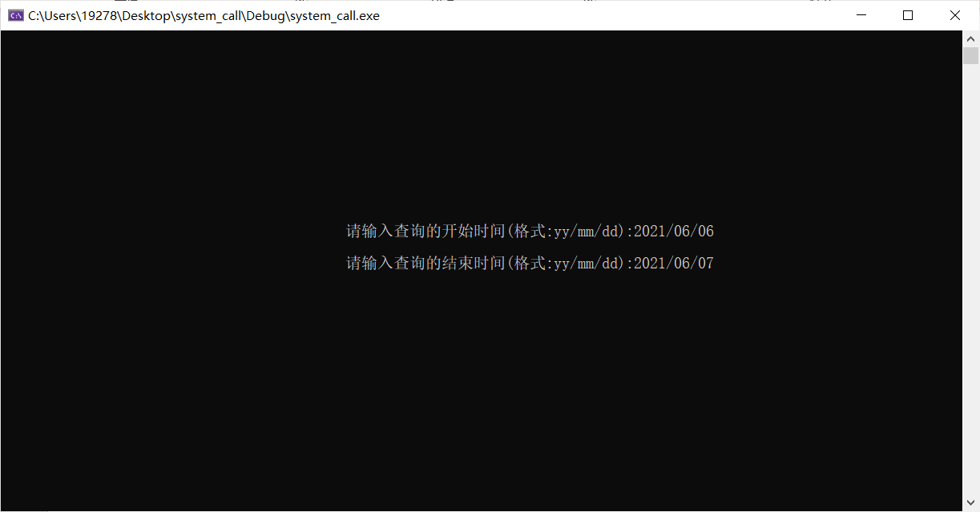Maximize the system_call.exe console window
This screenshot has width=980, height=512.
[908, 15]
